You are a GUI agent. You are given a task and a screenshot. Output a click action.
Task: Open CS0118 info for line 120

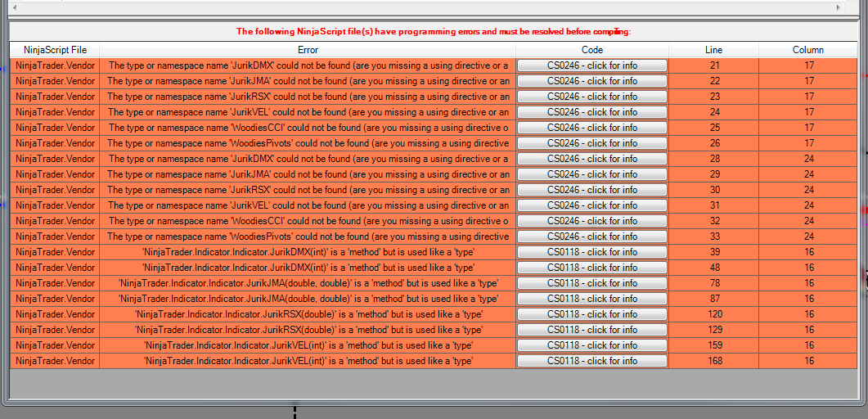tap(592, 313)
